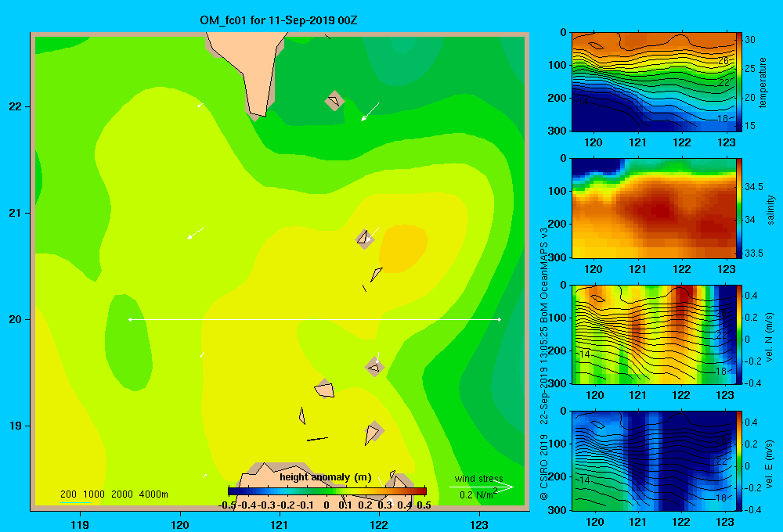Click the height anomaly color bar

[327, 491]
